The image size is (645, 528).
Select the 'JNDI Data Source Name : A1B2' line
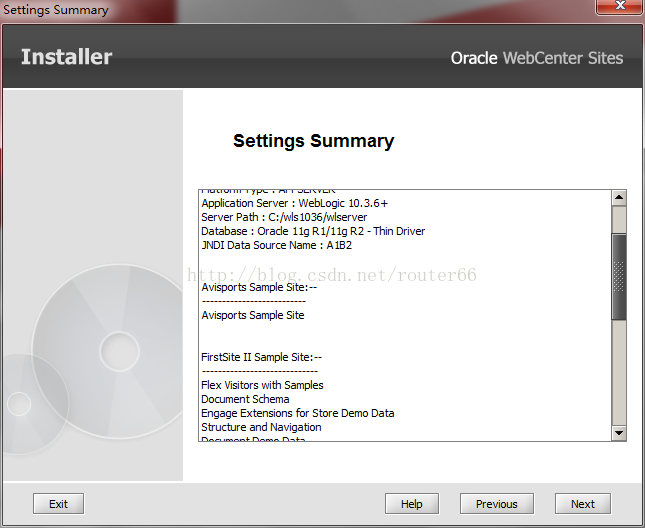pos(276,245)
